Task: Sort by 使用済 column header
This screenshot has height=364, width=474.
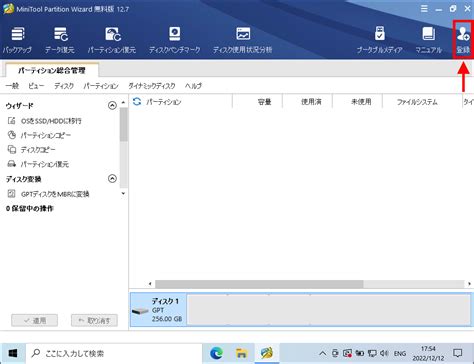Action: 311,102
